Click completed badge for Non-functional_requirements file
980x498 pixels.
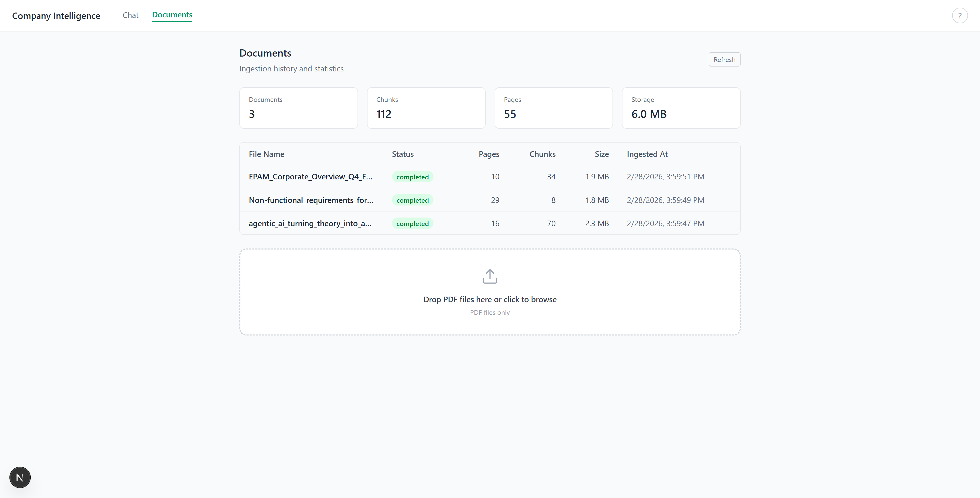pos(413,200)
